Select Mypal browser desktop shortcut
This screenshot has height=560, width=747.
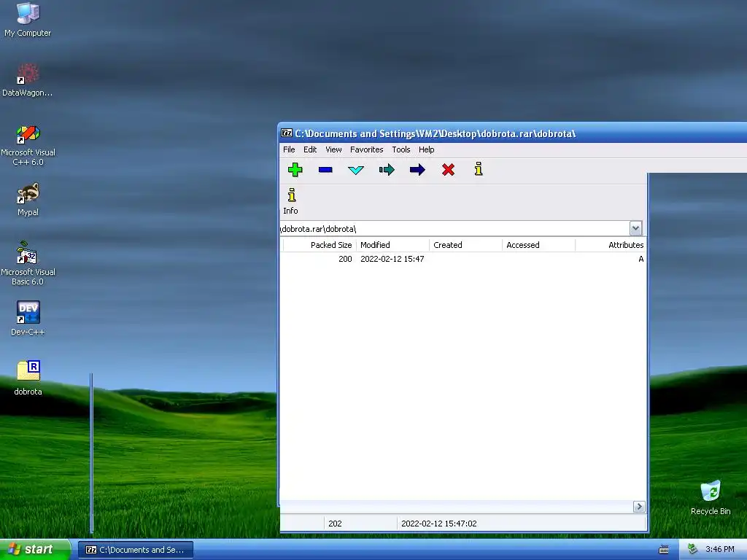(28, 200)
